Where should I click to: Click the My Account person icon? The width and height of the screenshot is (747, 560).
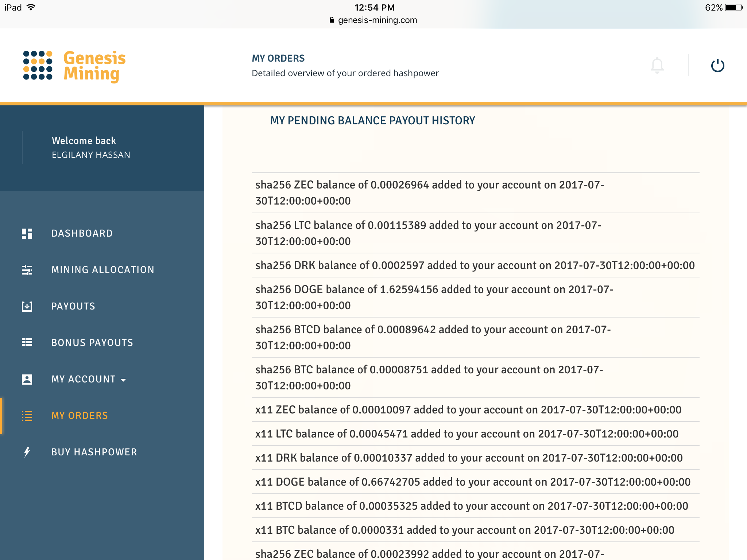coord(27,380)
